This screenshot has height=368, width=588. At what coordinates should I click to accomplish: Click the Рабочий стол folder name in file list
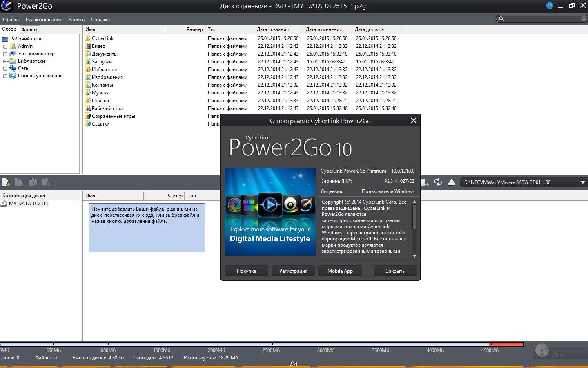107,108
